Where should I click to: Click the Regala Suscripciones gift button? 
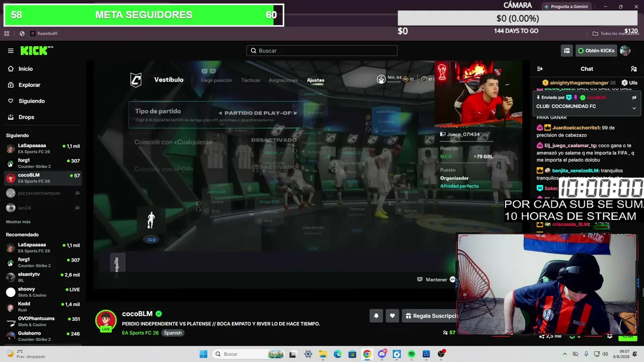coord(430,316)
